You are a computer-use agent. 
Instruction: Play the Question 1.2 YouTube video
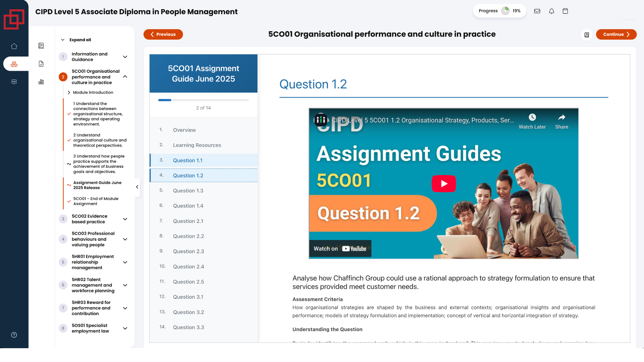[444, 184]
